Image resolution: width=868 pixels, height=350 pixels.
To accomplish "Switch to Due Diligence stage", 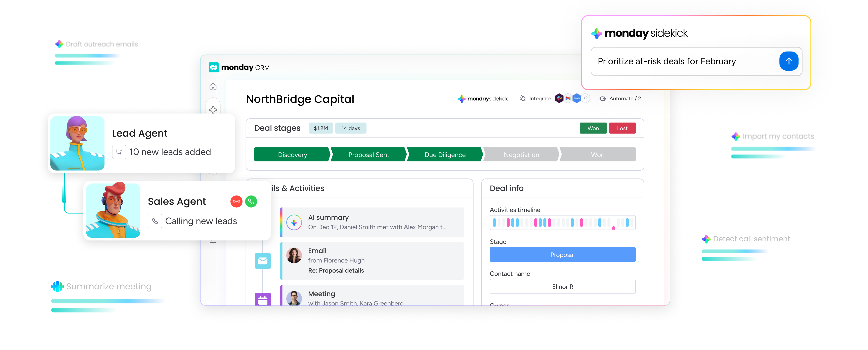I will click(445, 155).
